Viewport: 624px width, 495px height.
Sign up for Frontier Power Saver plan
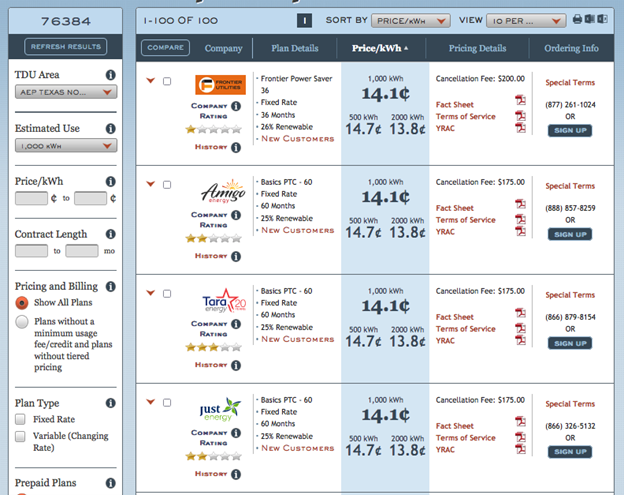click(x=570, y=131)
